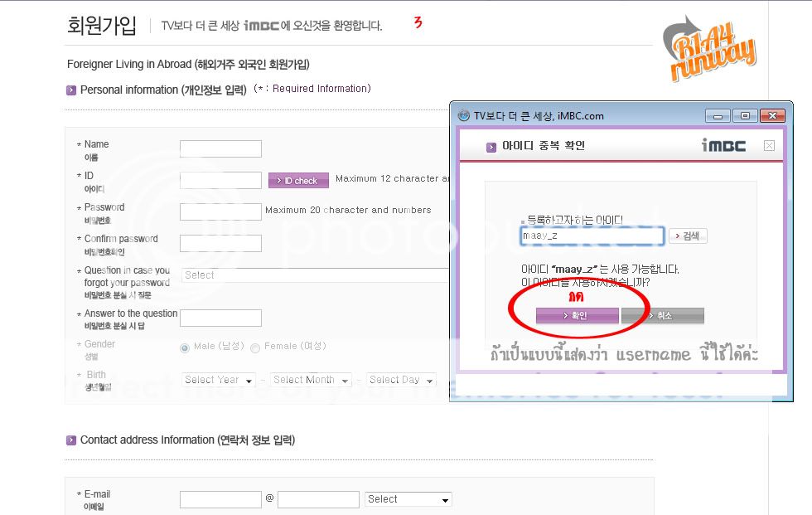The image size is (812, 515).
Task: Minimize the iMBC.com popup window
Action: coord(718,116)
